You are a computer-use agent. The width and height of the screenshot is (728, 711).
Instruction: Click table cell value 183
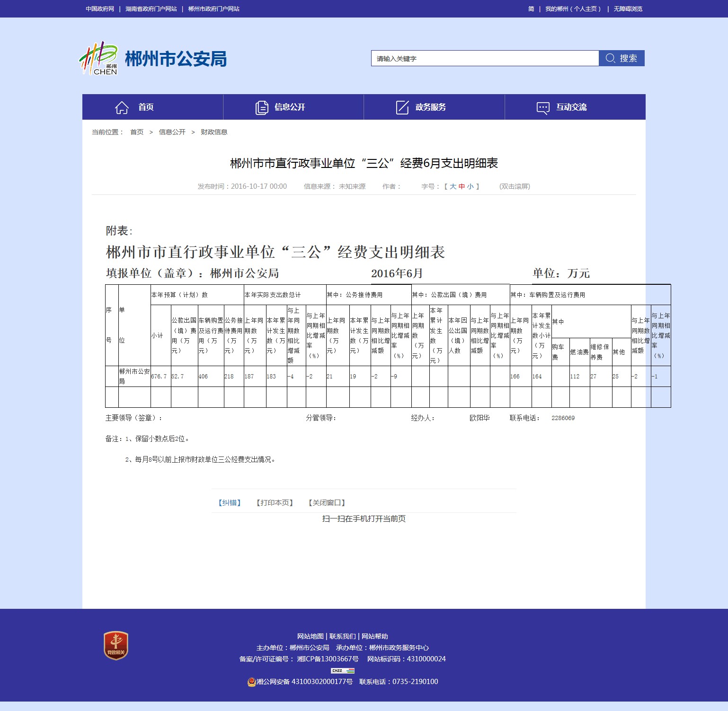point(271,377)
